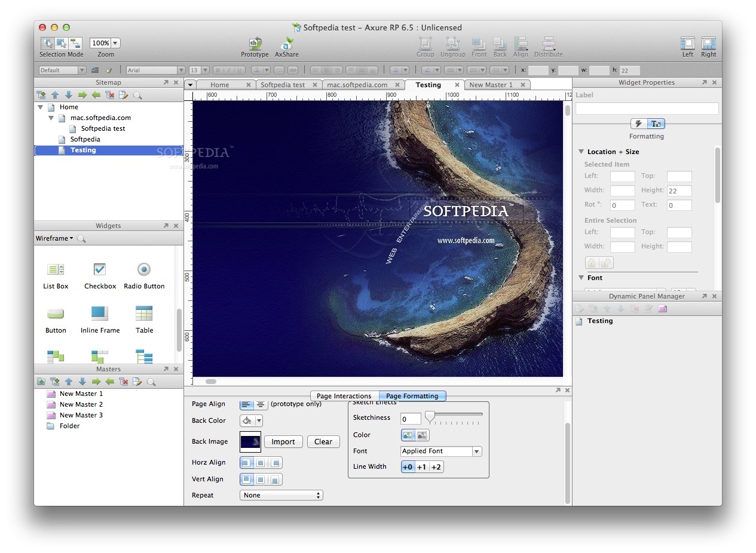Choose the connector selection mode icon
Viewport: 756px width, 553px height.
tap(75, 43)
